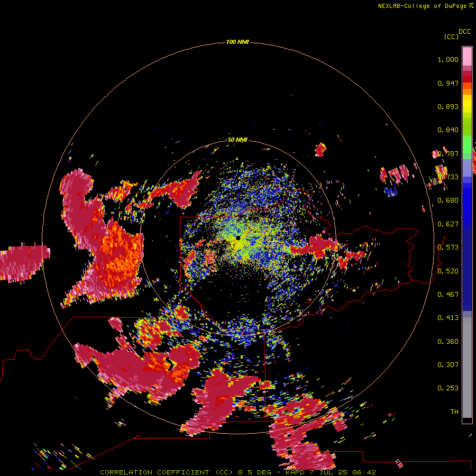This screenshot has width=476, height=476.
Task: Click the 0.253 value on the color scale
Action: point(448,388)
